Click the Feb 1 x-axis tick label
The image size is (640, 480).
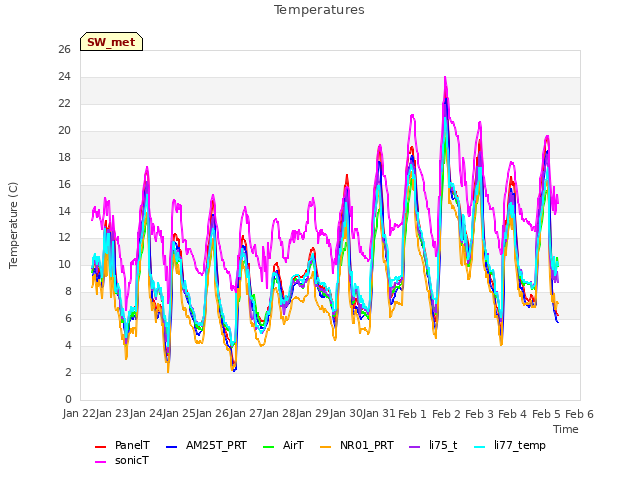(412, 414)
